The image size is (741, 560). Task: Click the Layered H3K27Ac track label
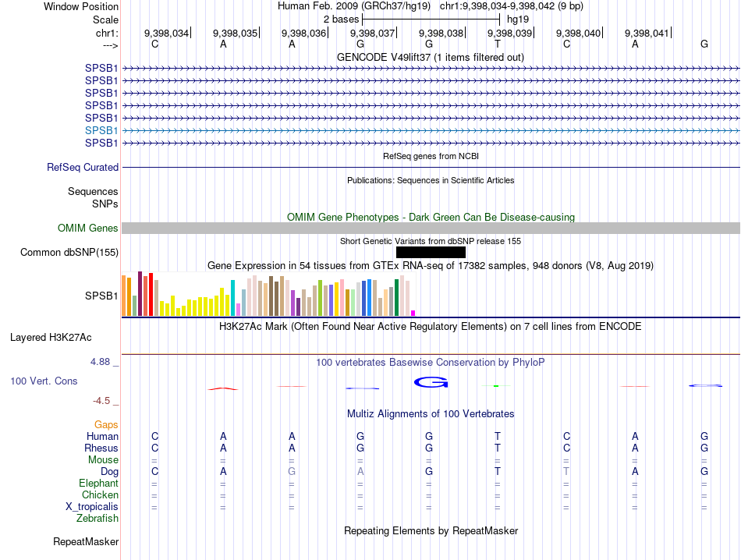51,338
